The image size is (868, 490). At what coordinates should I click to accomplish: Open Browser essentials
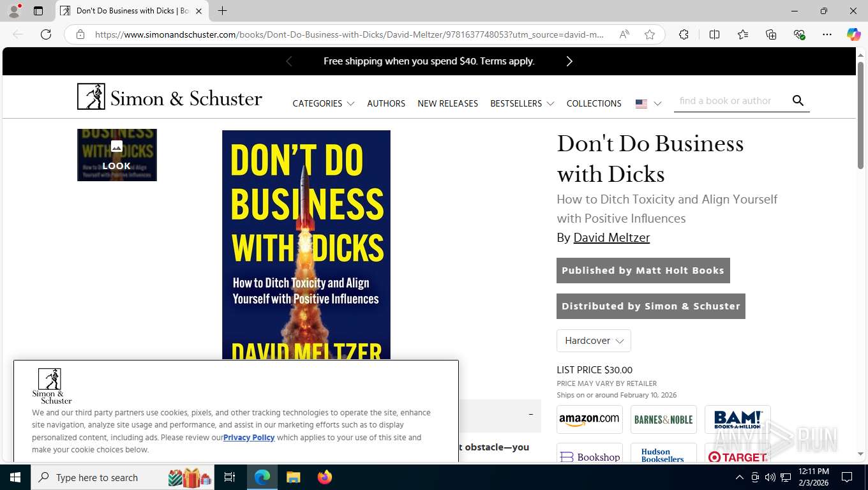pos(799,34)
